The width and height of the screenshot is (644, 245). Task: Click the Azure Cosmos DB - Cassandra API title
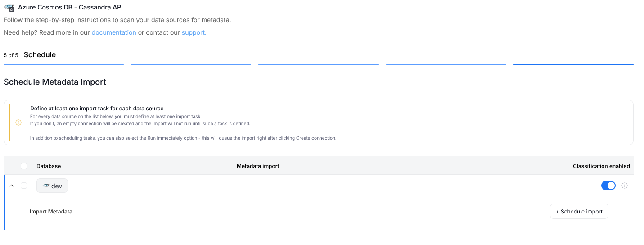click(70, 8)
